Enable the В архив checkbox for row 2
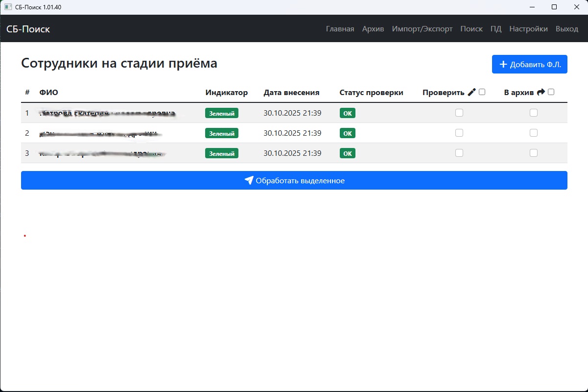The image size is (588, 392). click(533, 133)
